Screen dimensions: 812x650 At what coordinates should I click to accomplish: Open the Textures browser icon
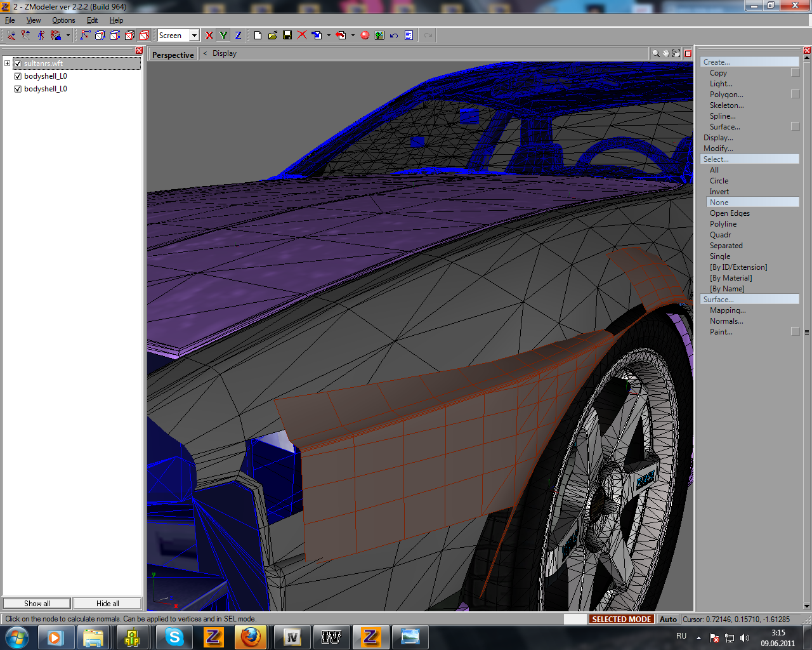click(x=379, y=36)
